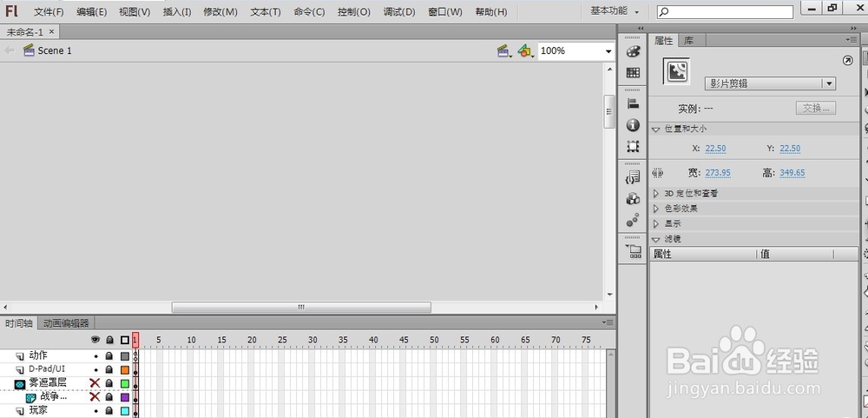Open the Align panel icon
The image size is (868, 418).
[633, 103]
